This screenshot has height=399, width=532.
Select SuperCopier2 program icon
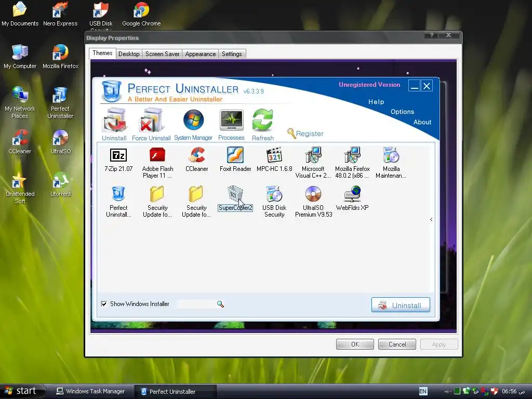235,198
